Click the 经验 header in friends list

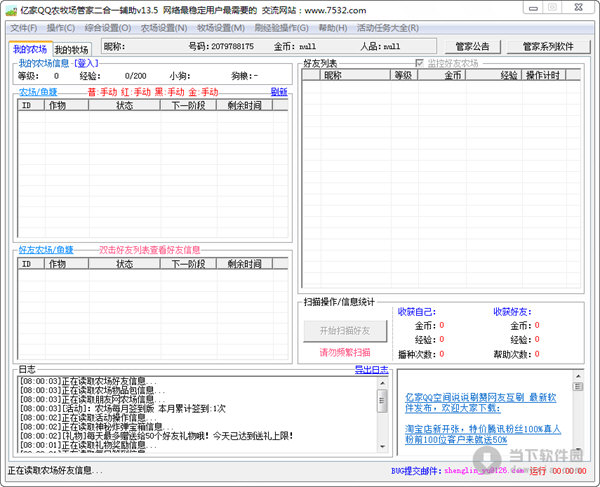point(493,75)
